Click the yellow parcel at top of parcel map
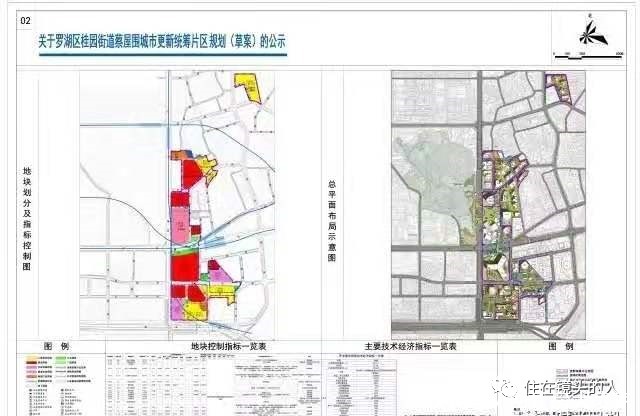The width and height of the screenshot is (640, 416). (249, 88)
